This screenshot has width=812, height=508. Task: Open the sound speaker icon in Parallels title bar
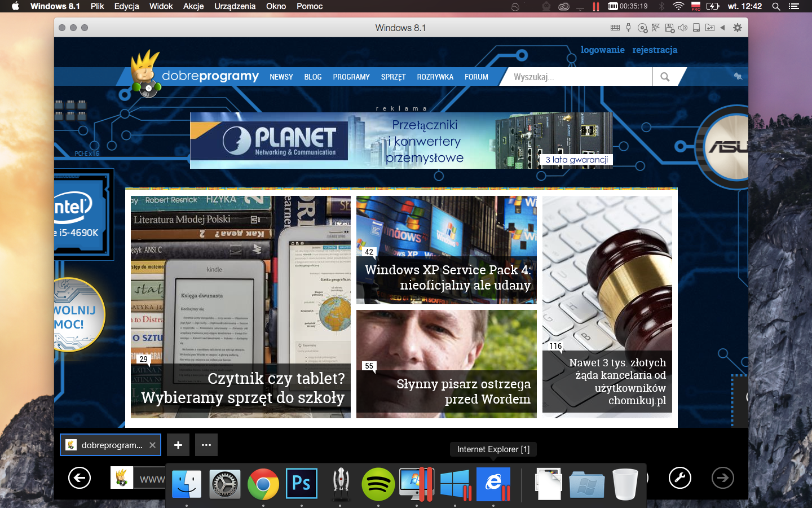tap(683, 28)
